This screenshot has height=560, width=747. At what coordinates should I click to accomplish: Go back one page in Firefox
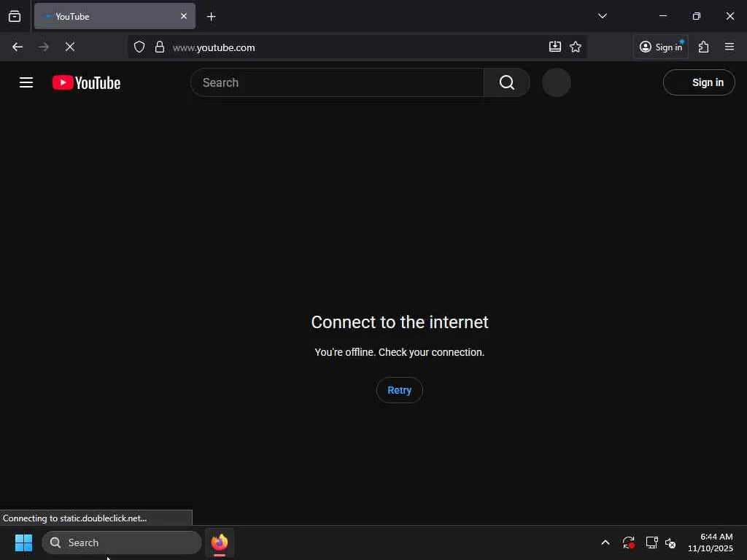(18, 47)
